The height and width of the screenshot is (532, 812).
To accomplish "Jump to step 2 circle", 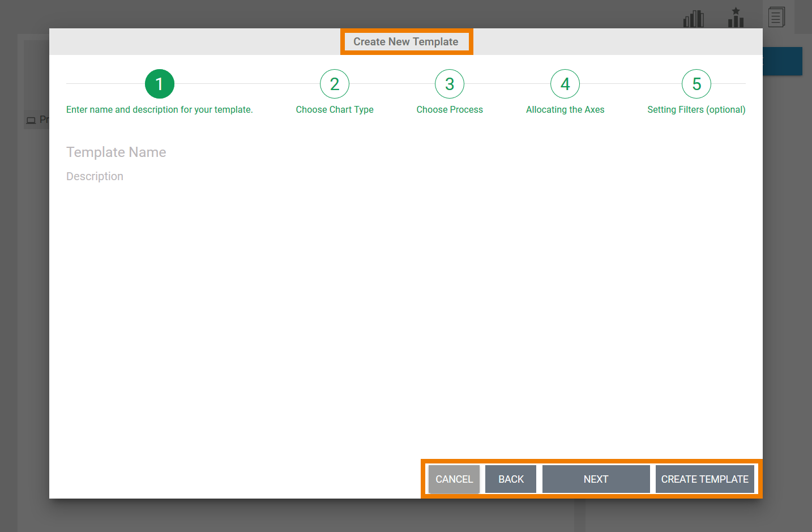I will [x=335, y=84].
